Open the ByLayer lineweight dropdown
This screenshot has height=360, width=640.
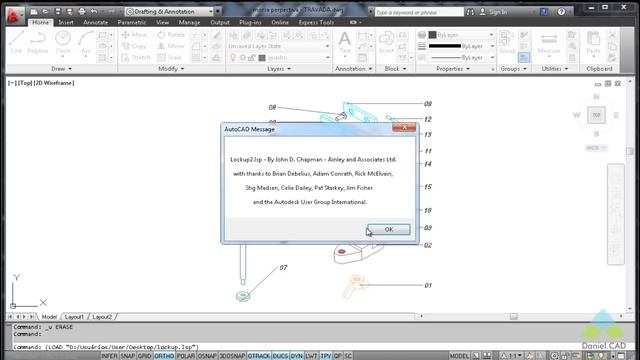coord(461,46)
